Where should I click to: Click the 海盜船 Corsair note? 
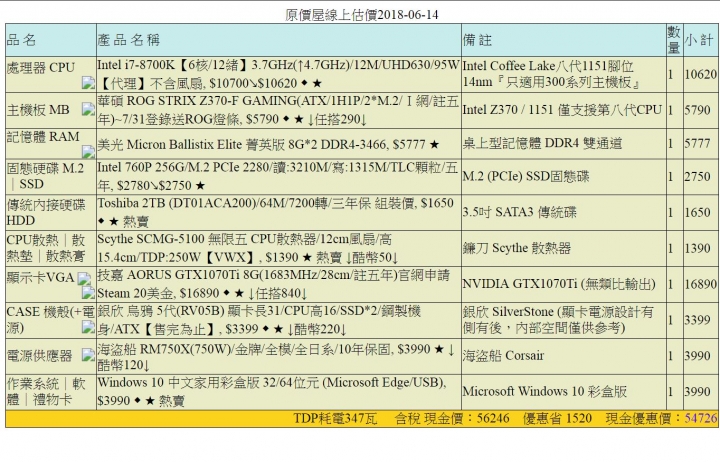(503, 355)
